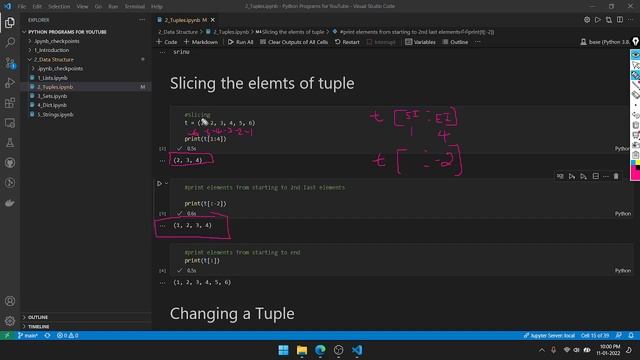
Task: Restart the notebook kernel
Action: (x=347, y=42)
